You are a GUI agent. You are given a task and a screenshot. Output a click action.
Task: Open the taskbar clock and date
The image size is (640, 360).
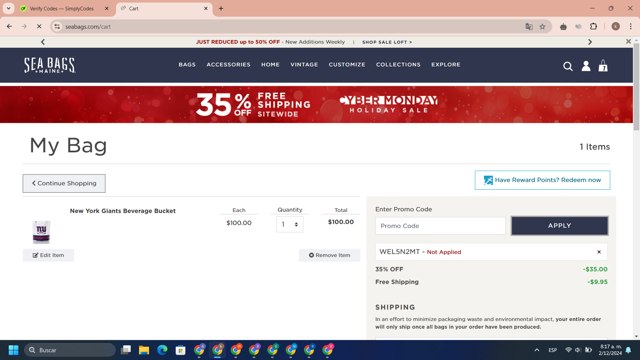point(610,350)
